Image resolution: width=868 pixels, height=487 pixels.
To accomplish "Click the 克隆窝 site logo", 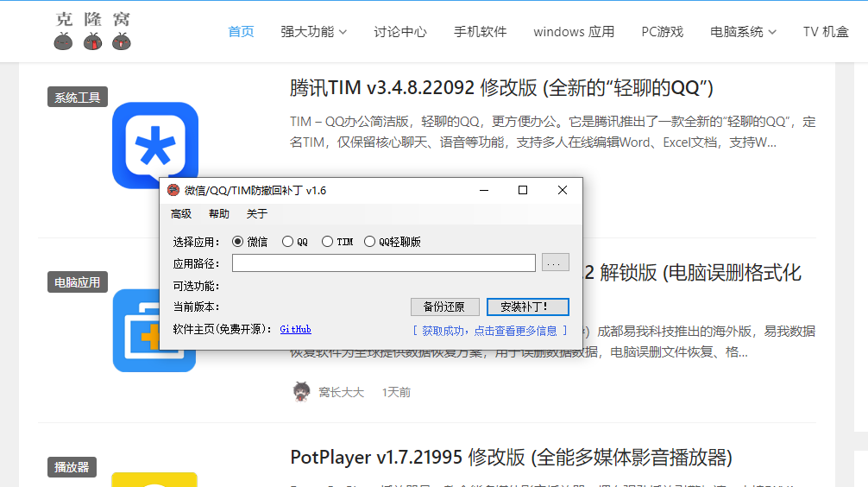I will tap(92, 31).
